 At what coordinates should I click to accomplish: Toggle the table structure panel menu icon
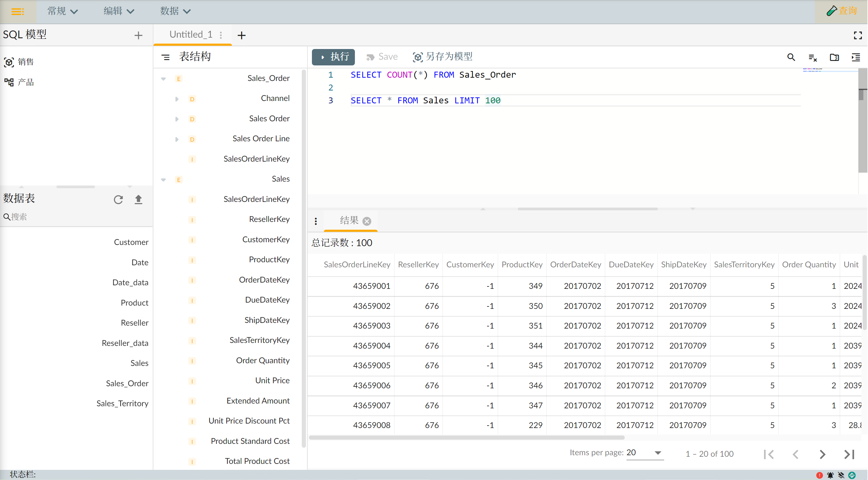point(166,57)
